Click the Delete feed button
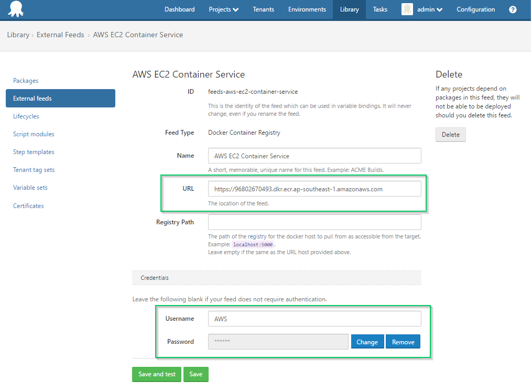This screenshot has width=532, height=392. [450, 135]
